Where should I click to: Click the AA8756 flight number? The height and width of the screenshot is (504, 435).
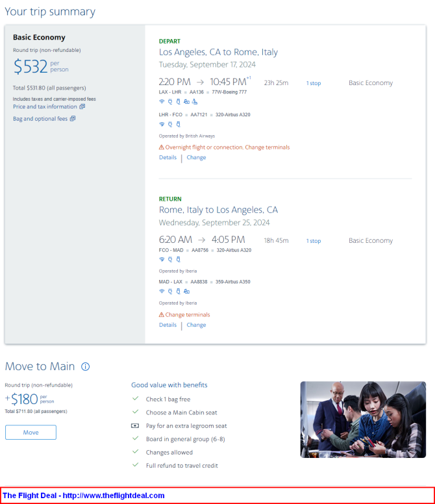click(200, 250)
